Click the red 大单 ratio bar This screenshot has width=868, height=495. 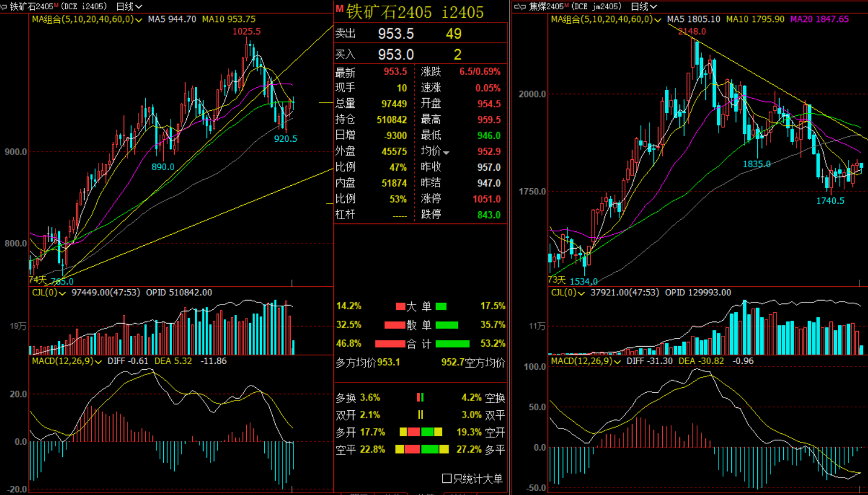pyautogui.click(x=400, y=306)
